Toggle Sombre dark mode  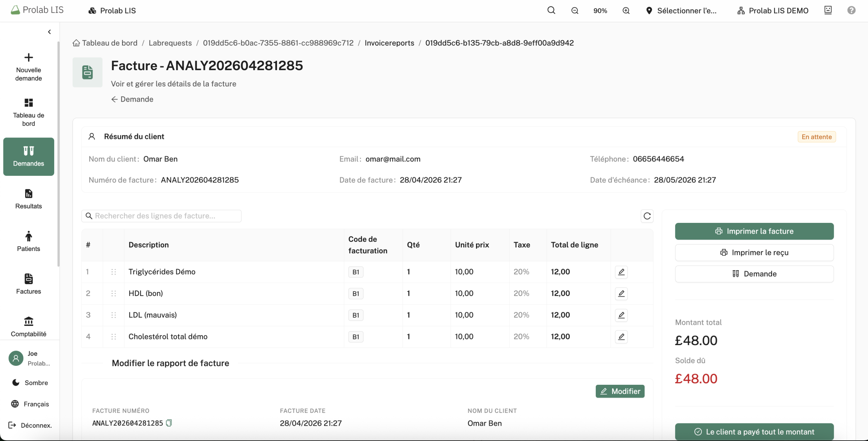[30, 382]
